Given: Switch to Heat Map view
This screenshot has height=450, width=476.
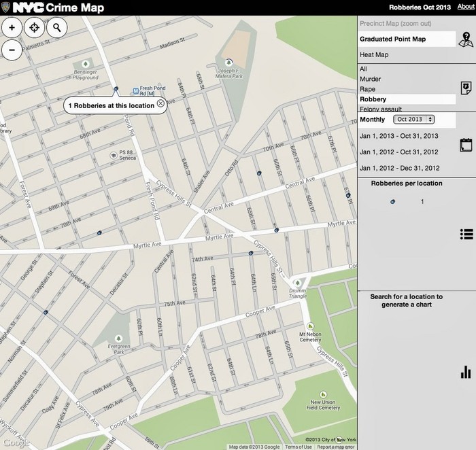Looking at the screenshot, I should tap(374, 55).
